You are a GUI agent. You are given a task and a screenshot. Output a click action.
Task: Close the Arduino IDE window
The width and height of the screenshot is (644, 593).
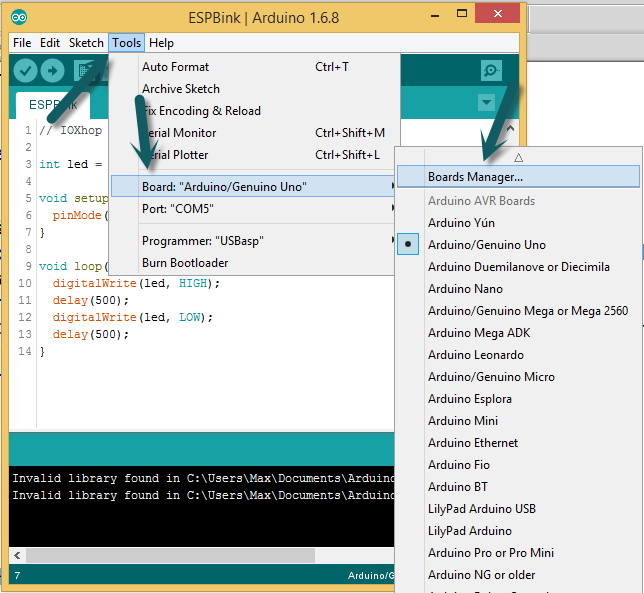(497, 14)
